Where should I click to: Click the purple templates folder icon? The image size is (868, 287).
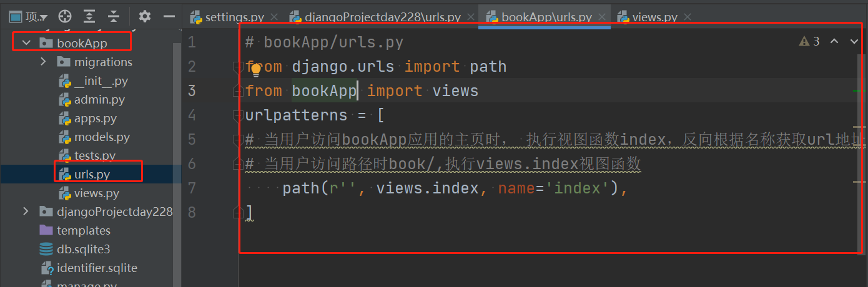coord(46,230)
